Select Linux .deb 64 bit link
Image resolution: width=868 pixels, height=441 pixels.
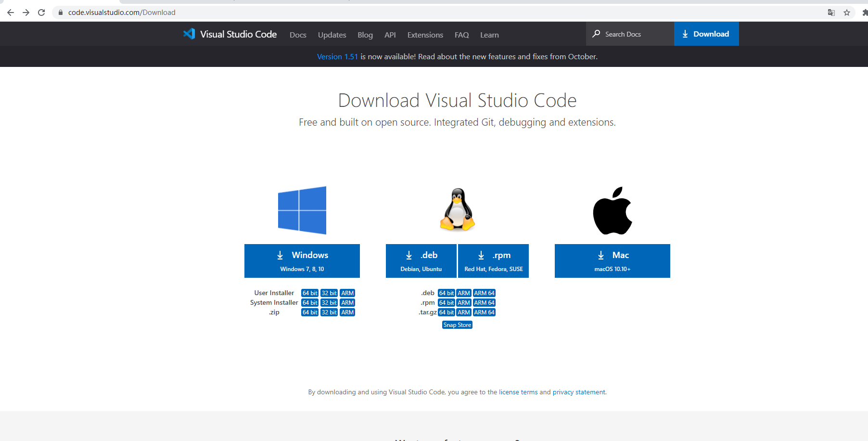[x=447, y=293]
